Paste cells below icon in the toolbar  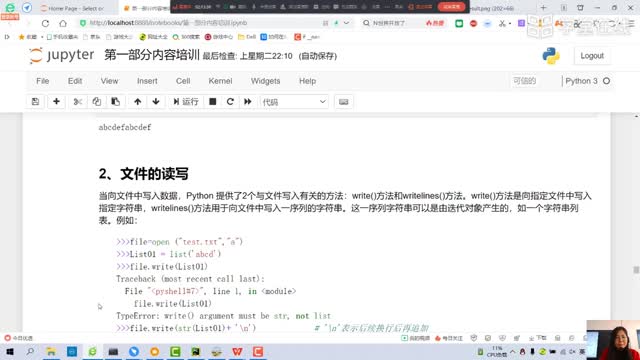pyautogui.click(x=116, y=102)
